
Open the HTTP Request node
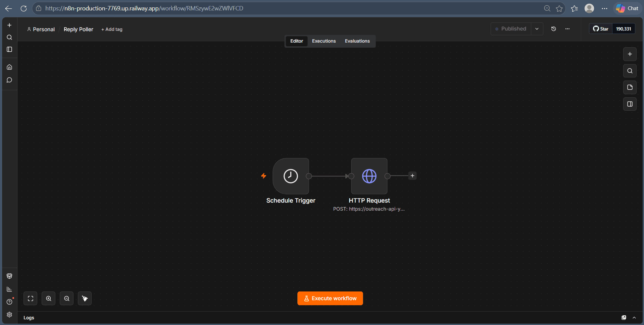(x=369, y=176)
